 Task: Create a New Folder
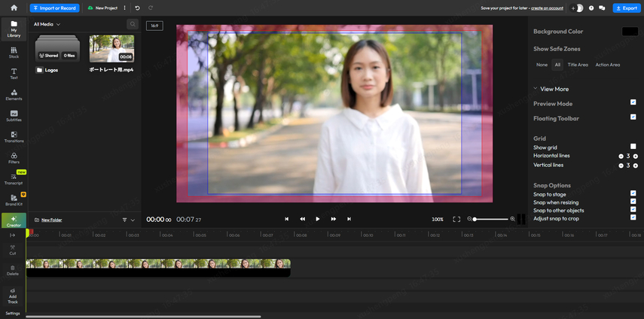[x=48, y=220]
